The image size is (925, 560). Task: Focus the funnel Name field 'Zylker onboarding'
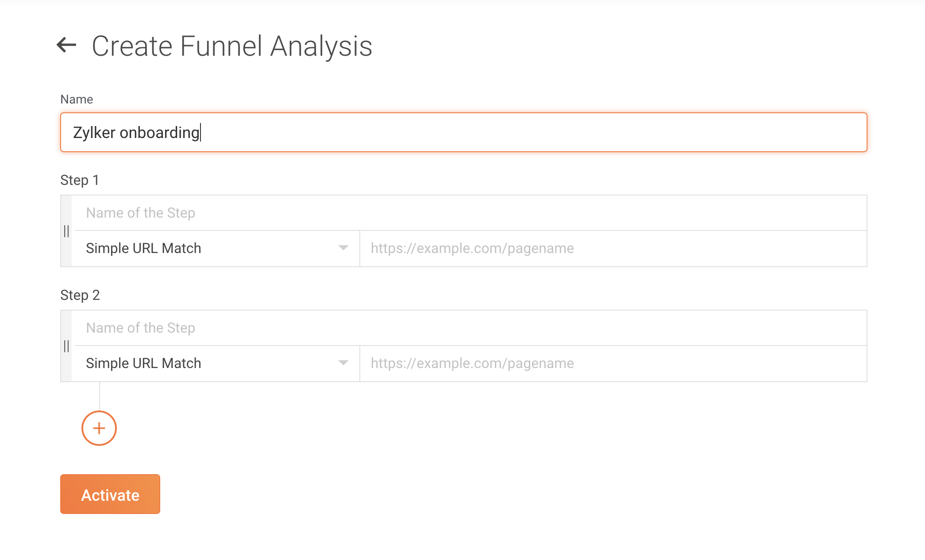(x=463, y=132)
